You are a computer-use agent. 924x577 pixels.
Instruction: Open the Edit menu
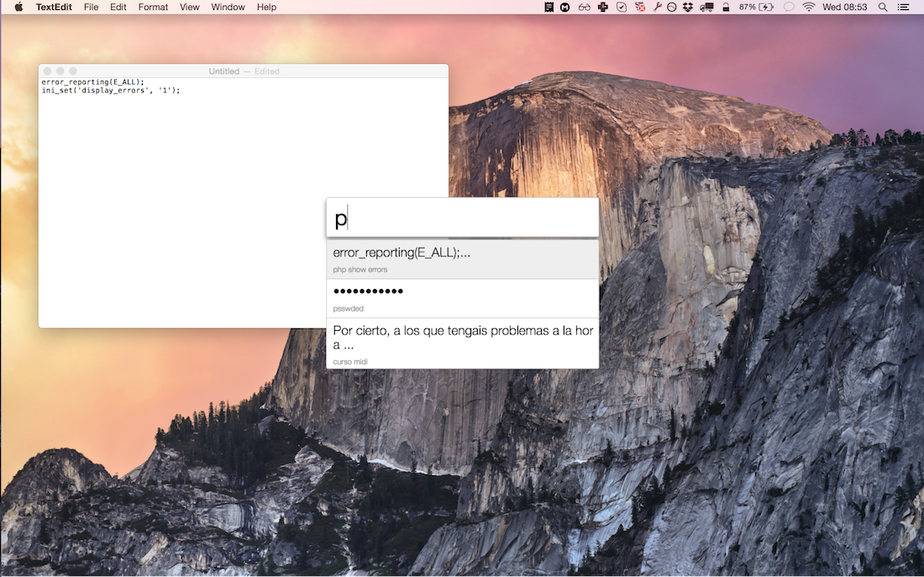coord(118,7)
